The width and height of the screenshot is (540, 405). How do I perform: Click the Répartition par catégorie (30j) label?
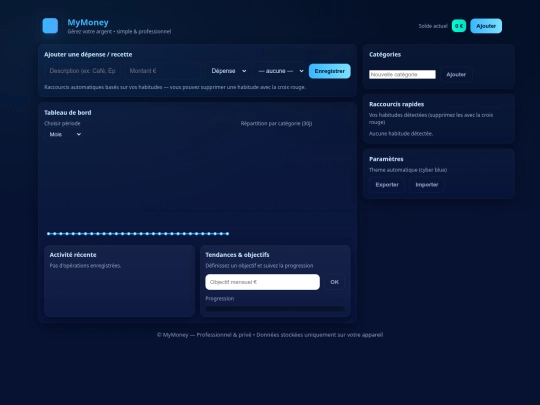coord(276,123)
